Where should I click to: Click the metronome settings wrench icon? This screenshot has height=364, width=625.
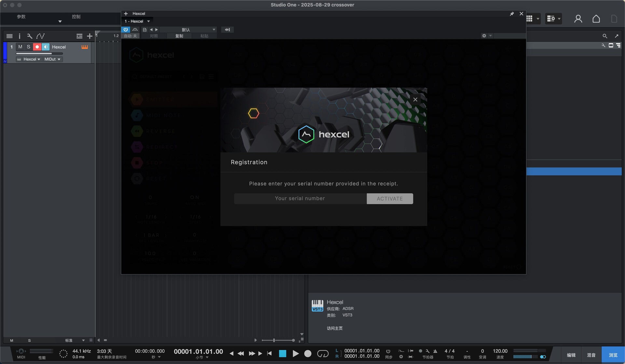(428, 351)
